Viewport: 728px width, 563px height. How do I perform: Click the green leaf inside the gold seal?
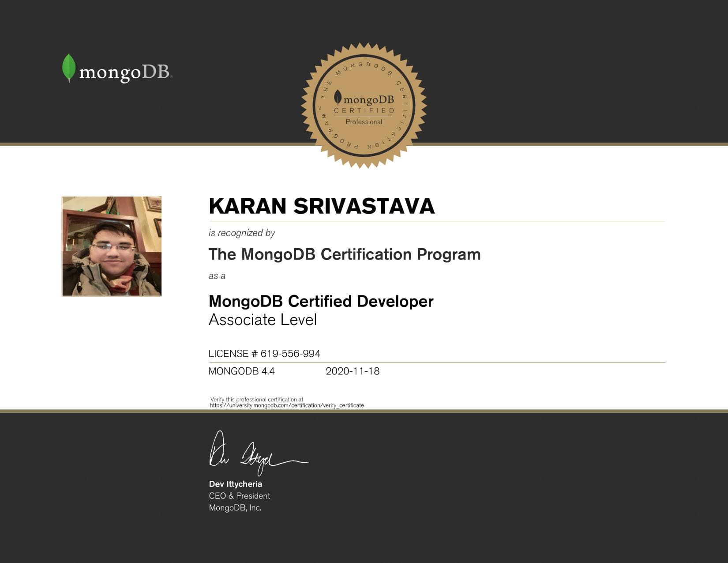pos(337,98)
